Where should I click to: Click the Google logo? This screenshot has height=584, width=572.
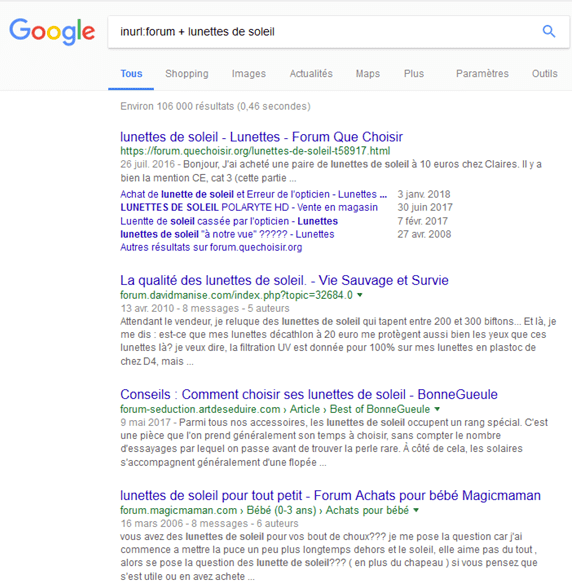(52, 32)
